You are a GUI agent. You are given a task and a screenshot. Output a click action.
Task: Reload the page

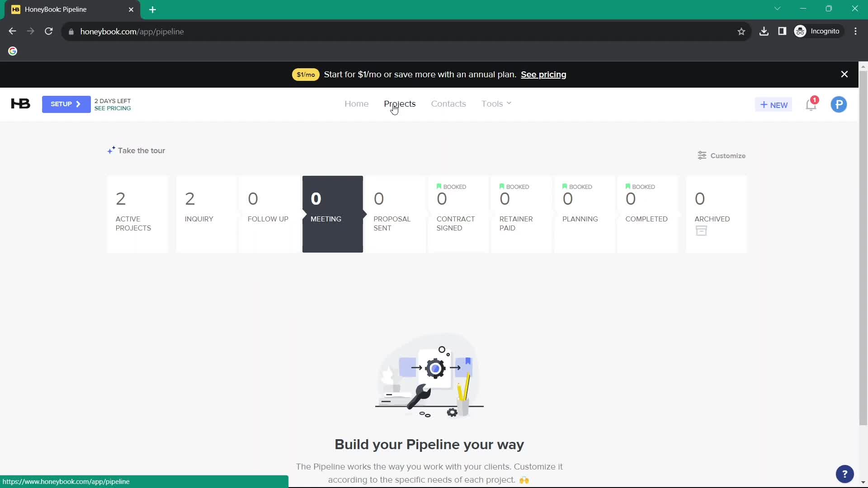tap(49, 31)
